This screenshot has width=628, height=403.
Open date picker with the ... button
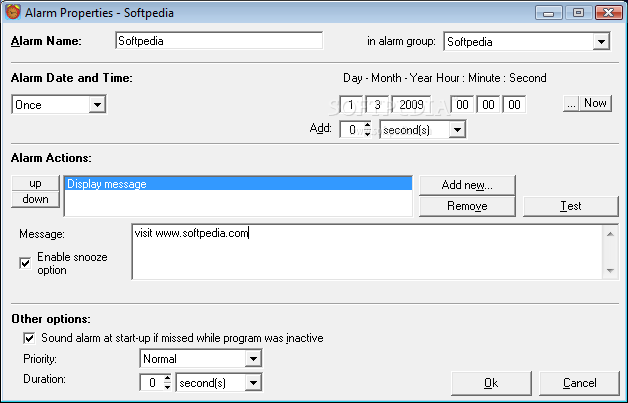571,103
